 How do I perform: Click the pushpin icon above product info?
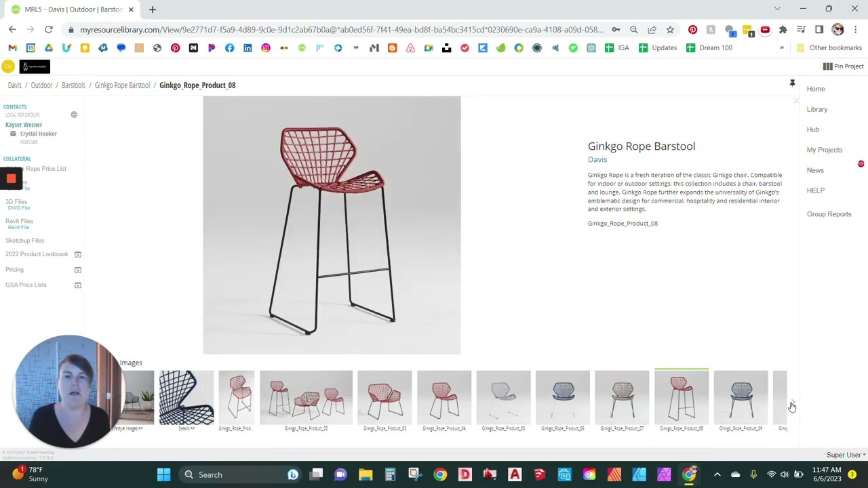[792, 83]
